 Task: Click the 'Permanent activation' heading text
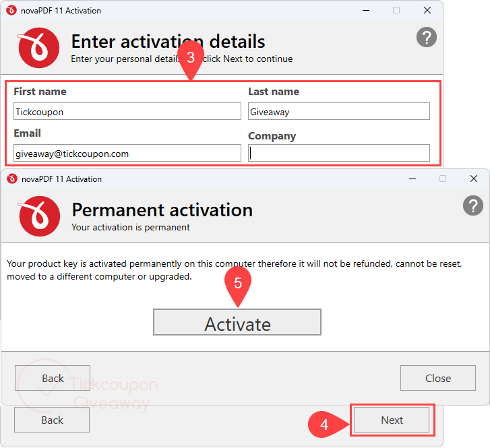click(162, 210)
